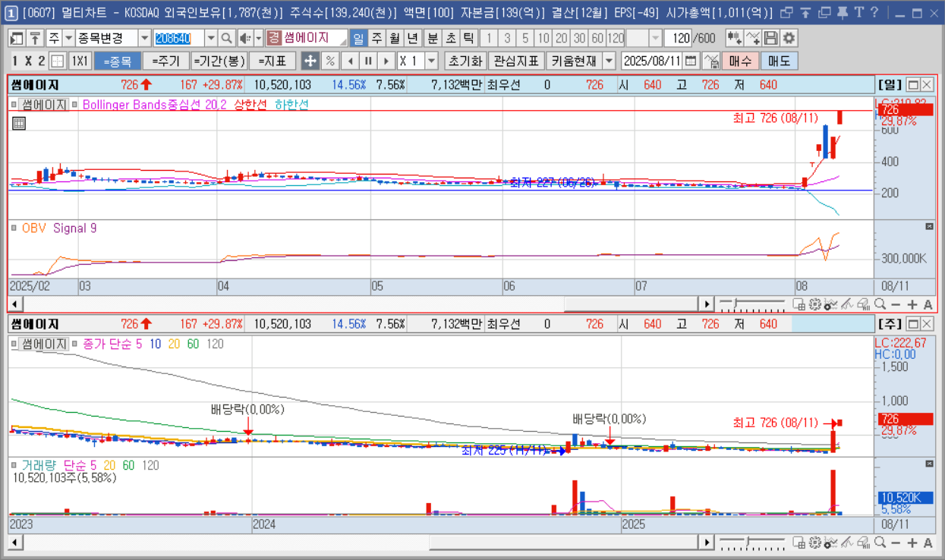Click the zoom magnifier icon in the weekly chart toolbar
This screenshot has width=945, height=560.
pyautogui.click(x=880, y=543)
